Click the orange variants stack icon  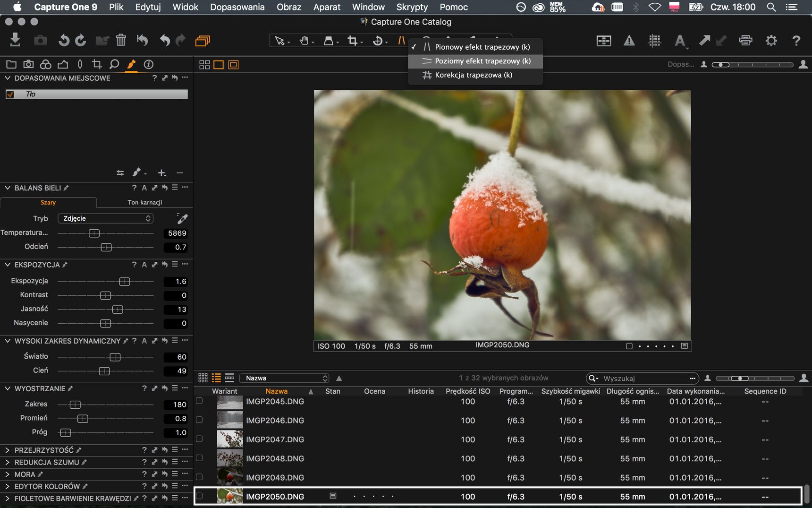coord(203,41)
